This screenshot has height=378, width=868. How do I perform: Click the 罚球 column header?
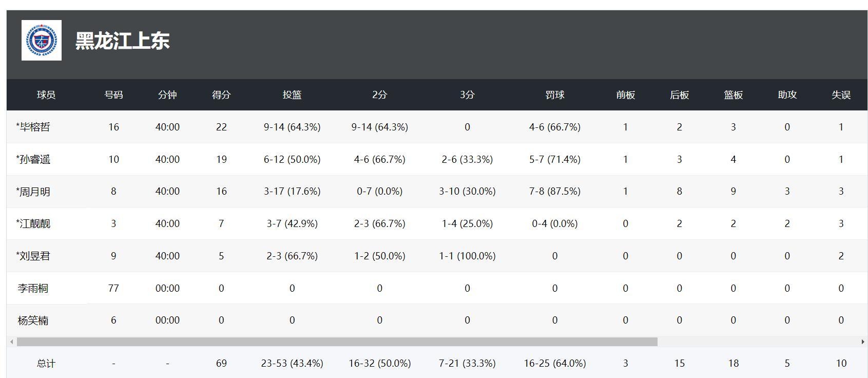[x=554, y=95]
